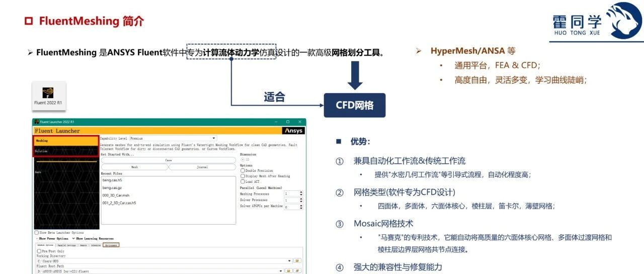
Task: Minimize the Fluent Launcher window
Action: click(x=276, y=122)
